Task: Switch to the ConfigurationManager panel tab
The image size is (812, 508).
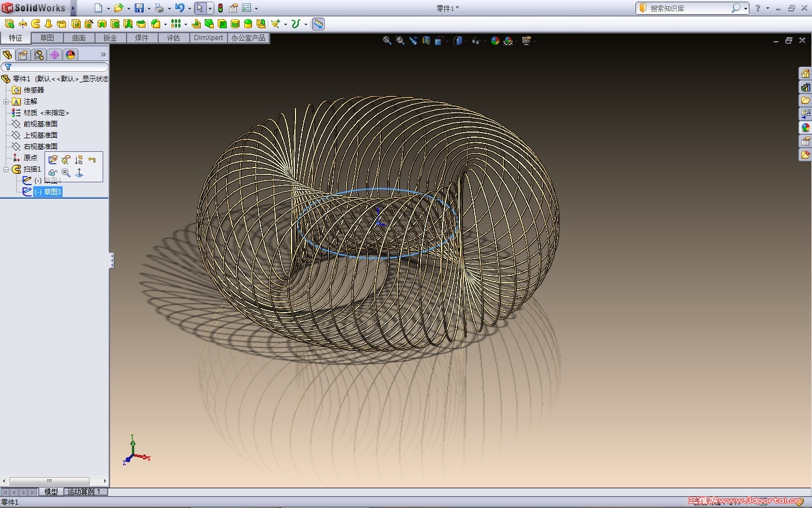Action: [38, 55]
